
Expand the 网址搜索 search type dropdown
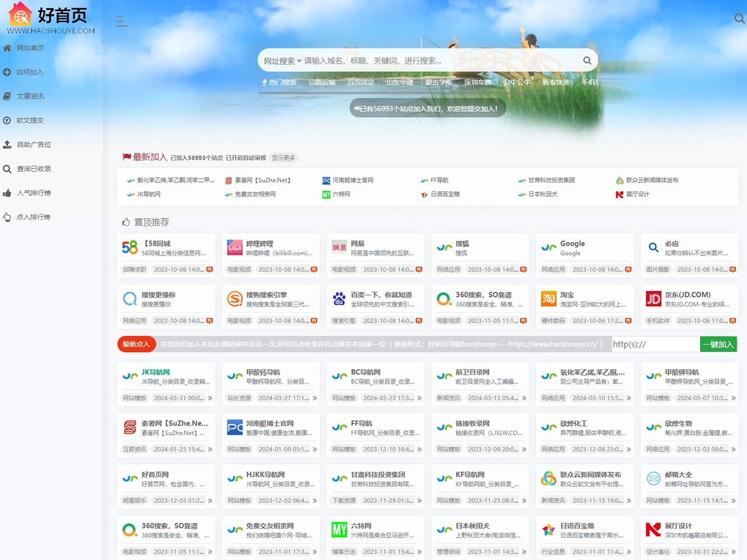coord(282,61)
